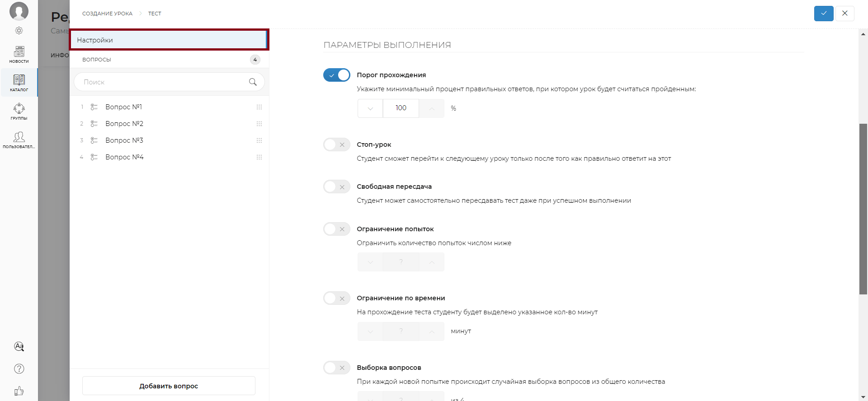This screenshot has height=401, width=868.
Task: Click drag handle of Вопрос №3
Action: coord(259,140)
